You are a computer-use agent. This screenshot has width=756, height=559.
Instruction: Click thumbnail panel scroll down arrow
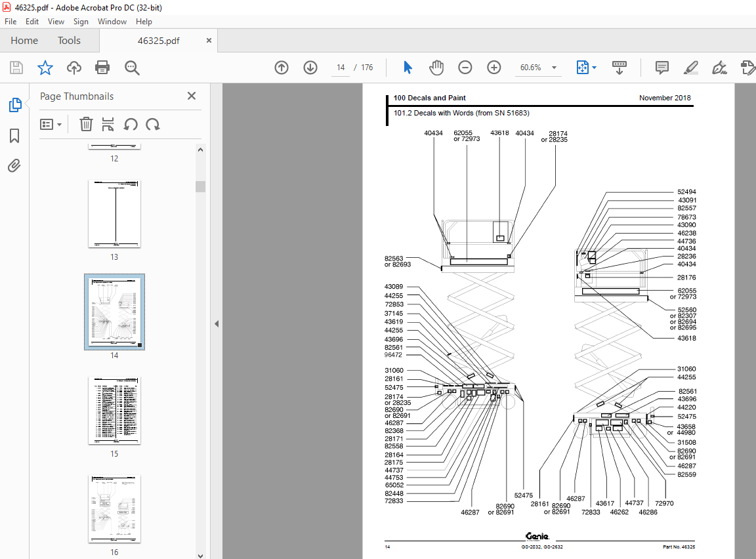201,556
